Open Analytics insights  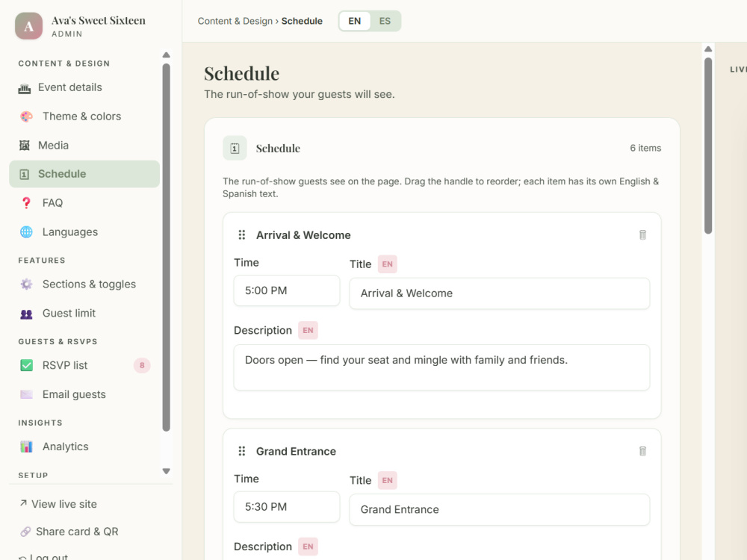[x=84, y=447]
